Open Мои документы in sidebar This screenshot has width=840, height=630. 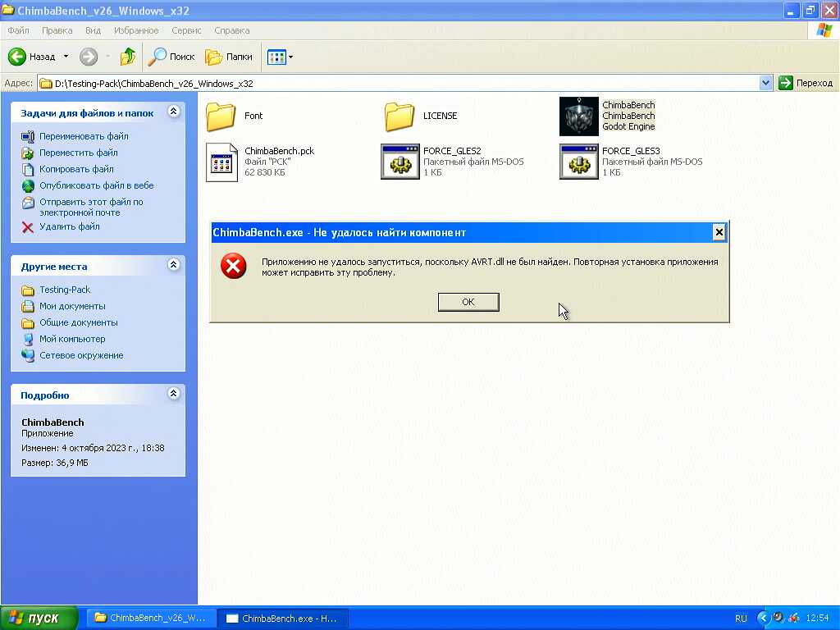[72, 307]
